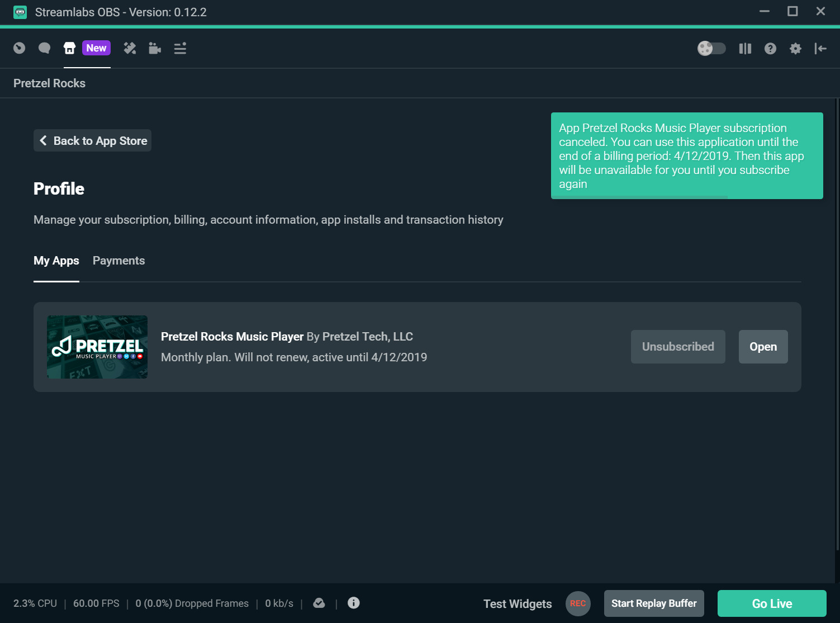Open the layout columns icon
840x623 pixels.
tap(745, 49)
